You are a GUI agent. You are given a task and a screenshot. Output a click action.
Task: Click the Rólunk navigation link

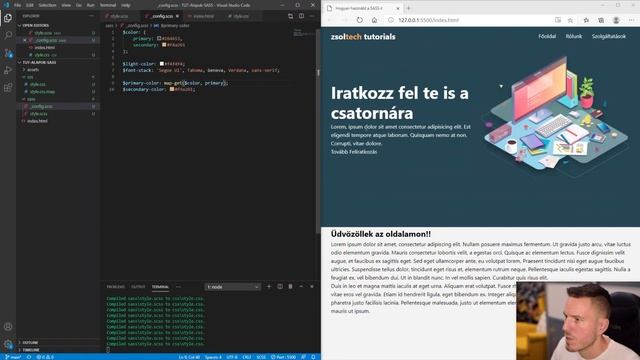(x=573, y=36)
